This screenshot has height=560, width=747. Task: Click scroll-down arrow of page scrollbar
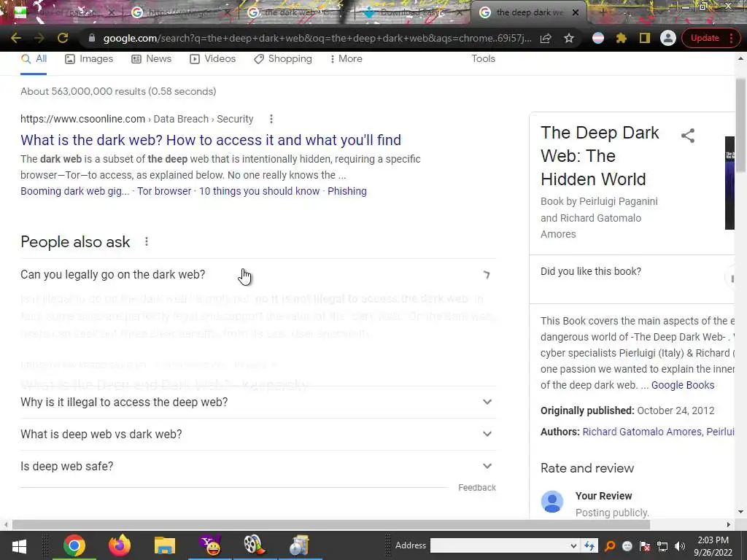tap(740, 513)
